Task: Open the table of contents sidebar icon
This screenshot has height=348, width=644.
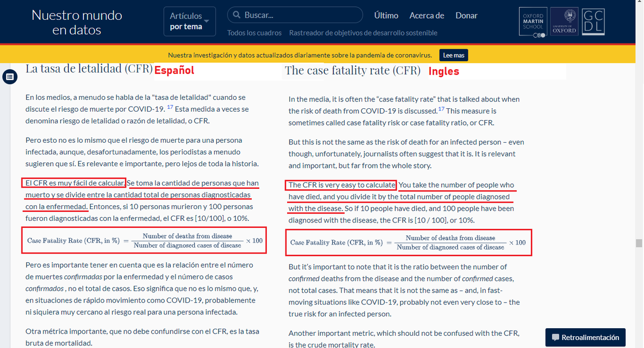Action: point(9,77)
